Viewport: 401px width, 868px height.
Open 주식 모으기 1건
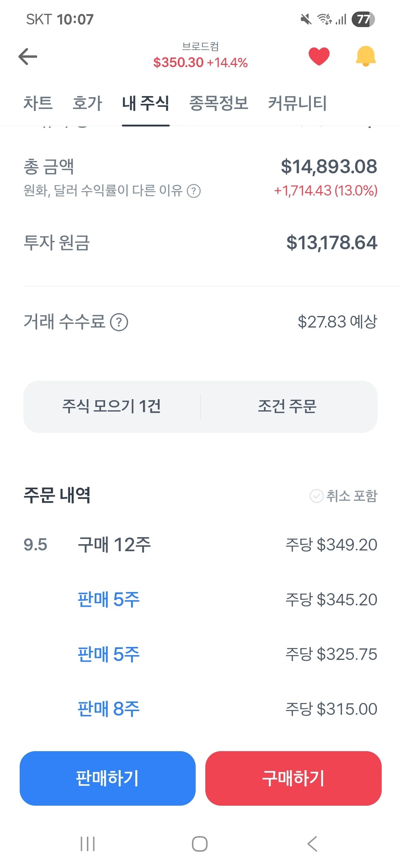pos(111,407)
